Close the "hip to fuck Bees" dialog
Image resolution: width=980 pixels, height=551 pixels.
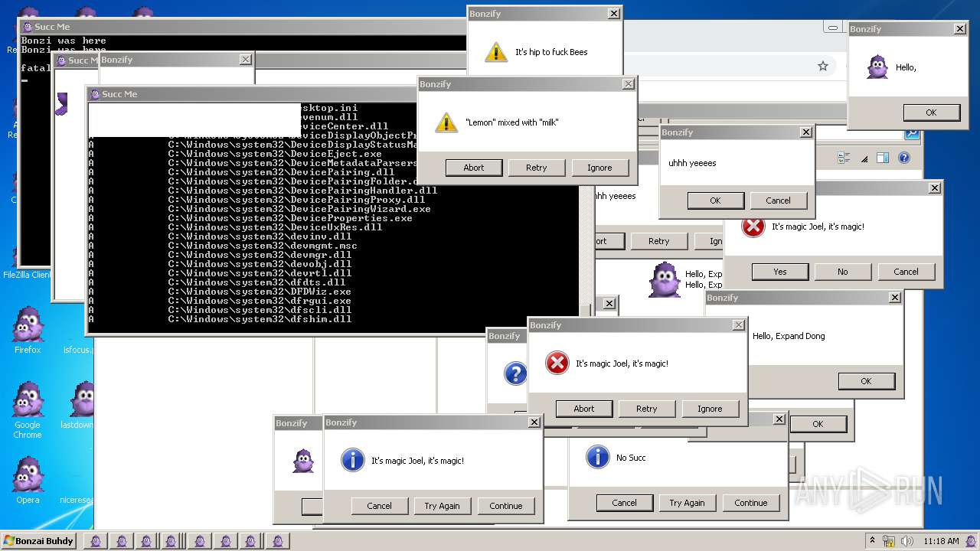(614, 14)
